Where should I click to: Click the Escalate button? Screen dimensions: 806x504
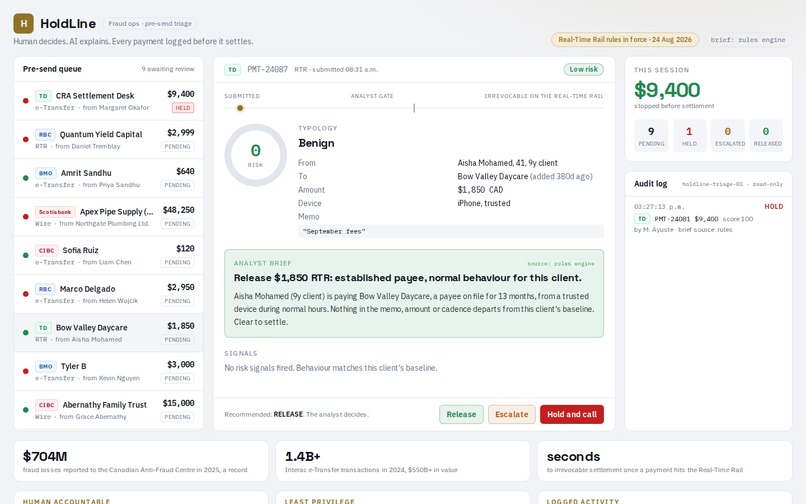(511, 415)
